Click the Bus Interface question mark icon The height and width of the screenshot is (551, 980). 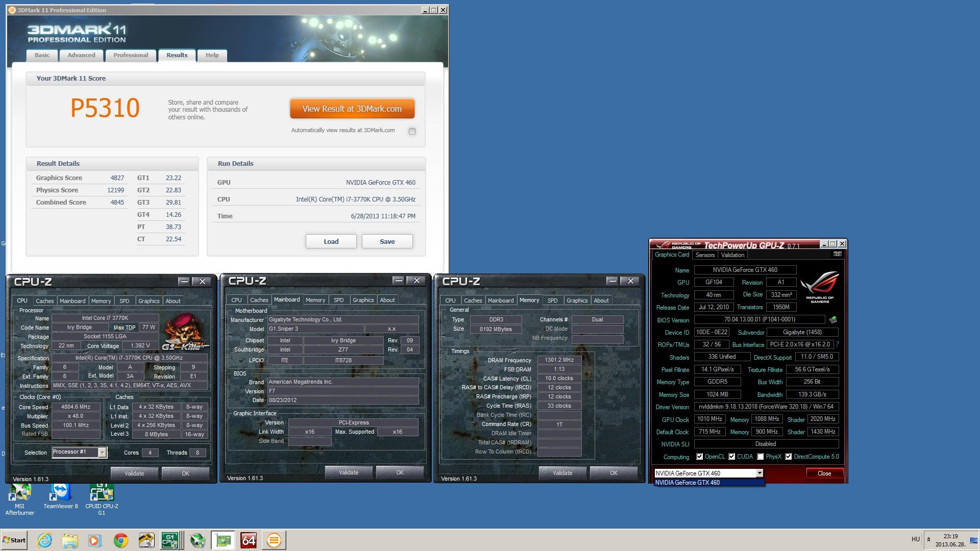click(837, 344)
